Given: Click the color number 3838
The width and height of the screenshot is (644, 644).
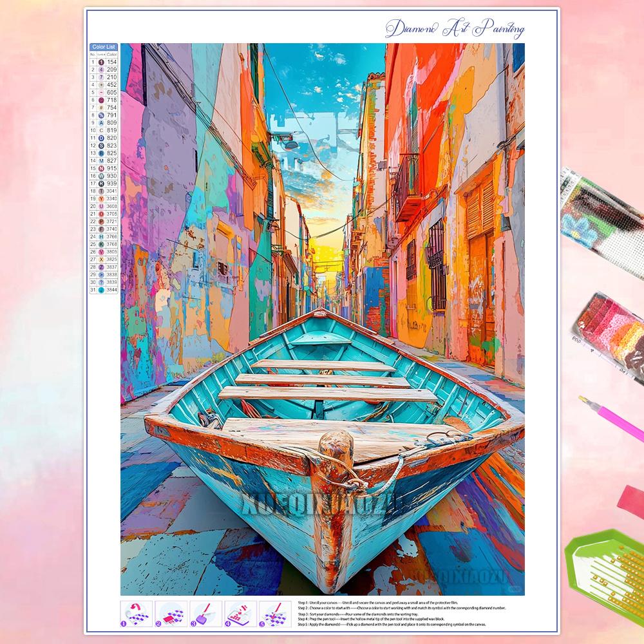Looking at the screenshot, I should pyautogui.click(x=111, y=275).
